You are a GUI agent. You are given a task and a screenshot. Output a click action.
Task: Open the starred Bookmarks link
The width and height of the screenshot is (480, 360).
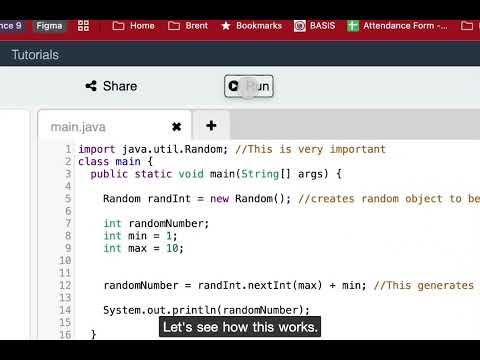pyautogui.click(x=252, y=26)
